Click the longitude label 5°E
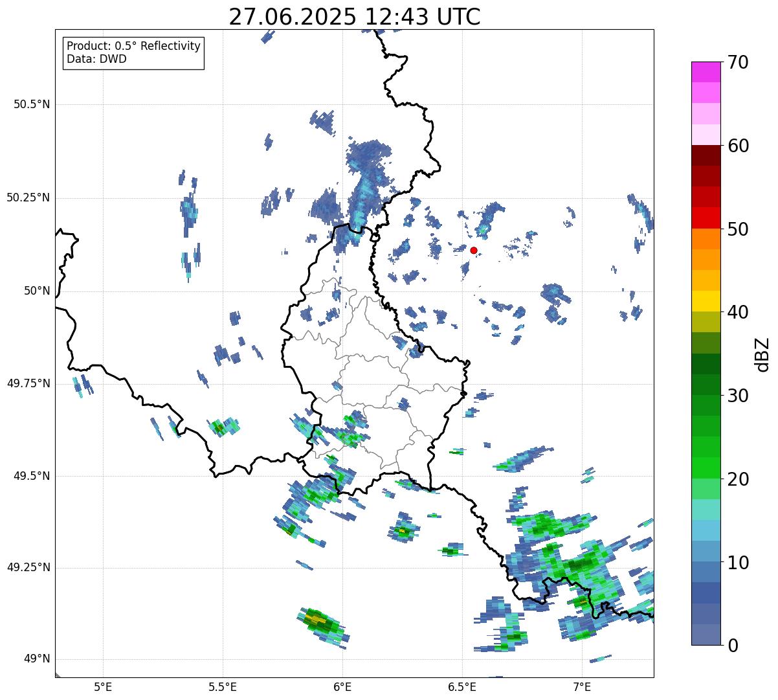The image size is (778, 700). [103, 686]
